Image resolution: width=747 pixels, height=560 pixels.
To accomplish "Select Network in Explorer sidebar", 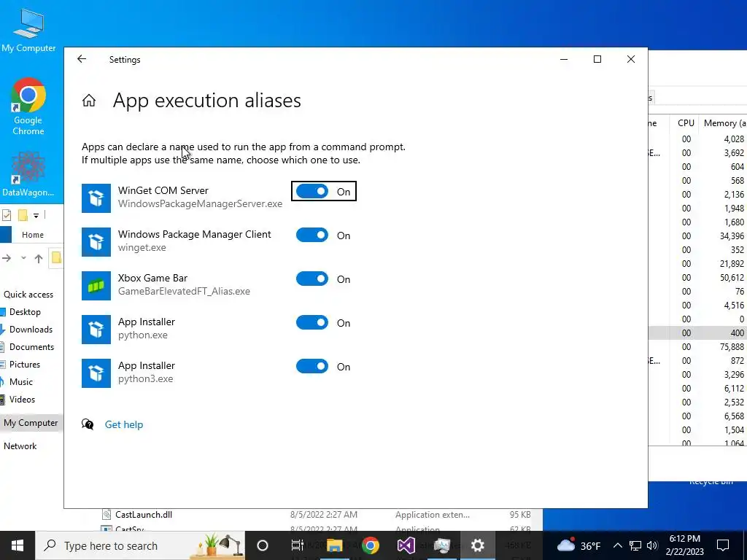I will pos(20,446).
